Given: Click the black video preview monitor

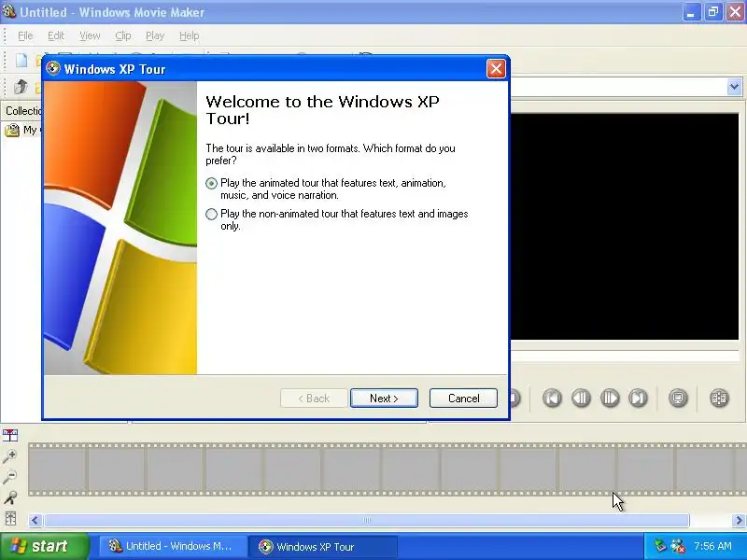Looking at the screenshot, I should [x=625, y=227].
